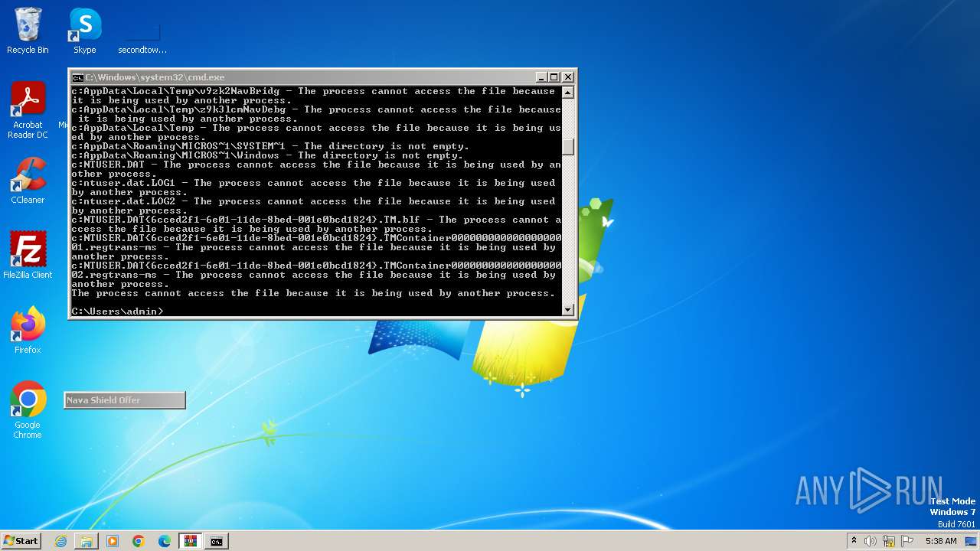Click the z9k3lcmNavDebg temp file line
This screenshot has width=980, height=551.
[316, 114]
